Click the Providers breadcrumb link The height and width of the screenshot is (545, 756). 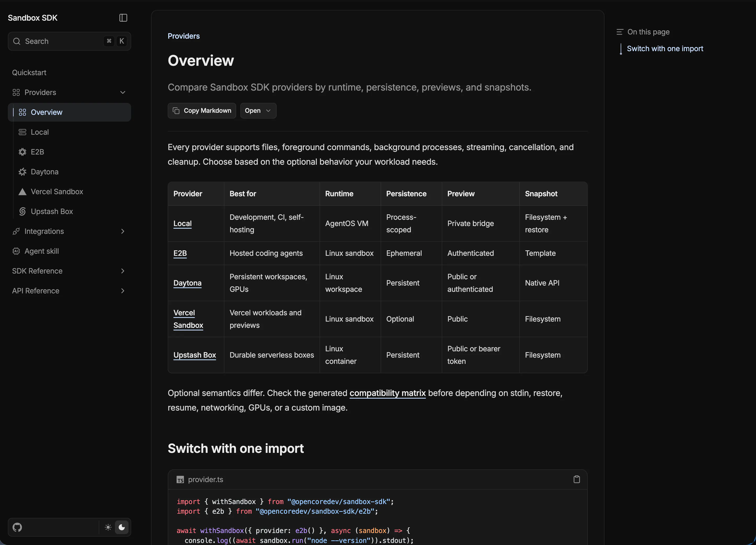coord(184,36)
